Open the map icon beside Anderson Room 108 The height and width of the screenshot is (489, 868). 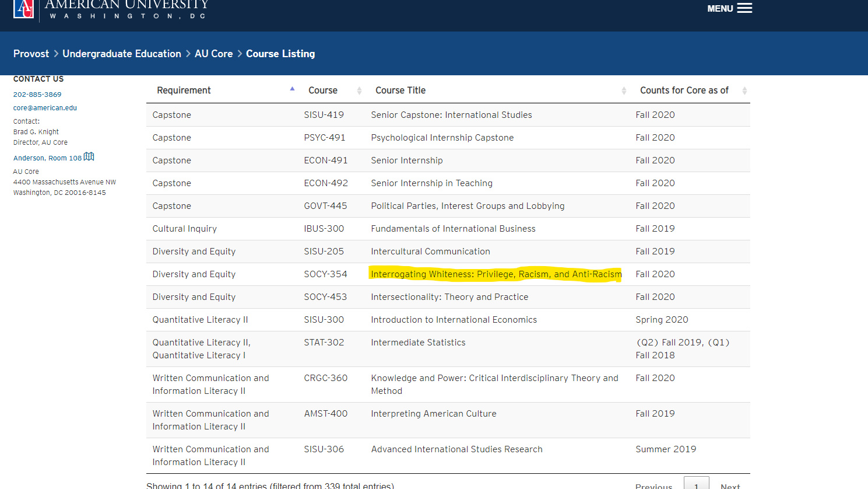click(x=89, y=156)
